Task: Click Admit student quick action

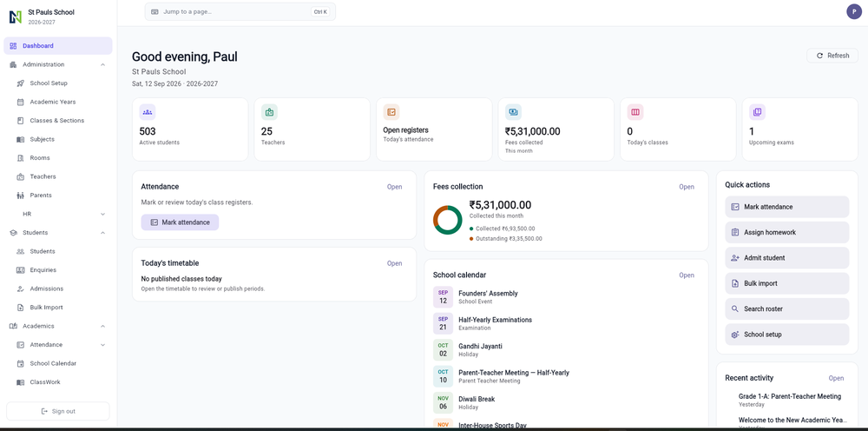Action: pos(786,257)
